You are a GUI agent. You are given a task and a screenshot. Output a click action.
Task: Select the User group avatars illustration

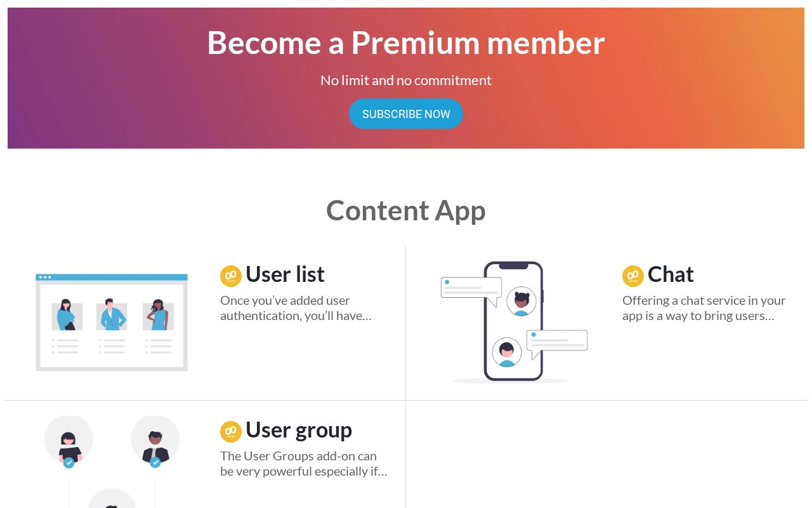[112, 462]
